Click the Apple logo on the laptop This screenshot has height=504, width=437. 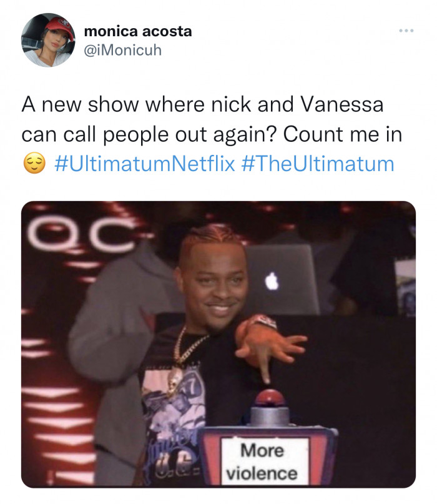[272, 280]
